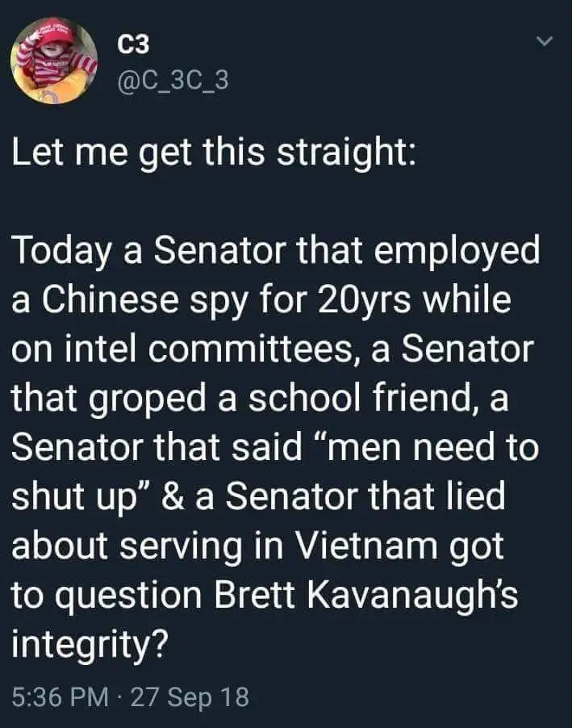Open the C3 profile avatar picture
The width and height of the screenshot is (572, 728).
click(x=54, y=61)
